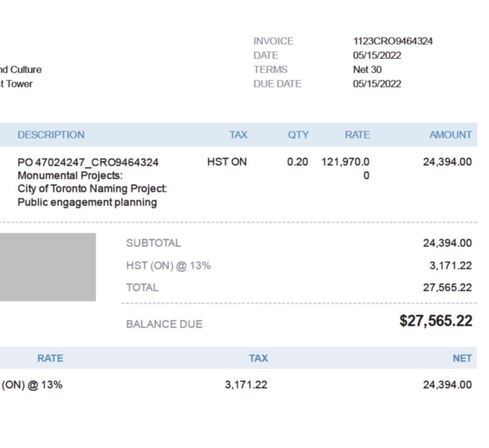Click the BALANCE DUE label

(164, 324)
